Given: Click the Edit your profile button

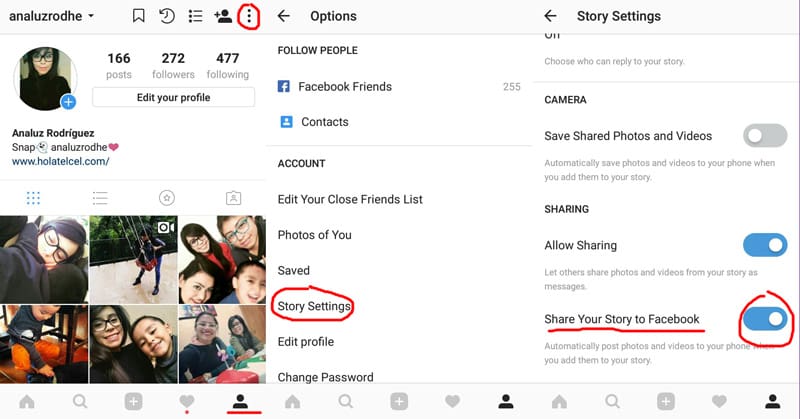Looking at the screenshot, I should tap(173, 97).
